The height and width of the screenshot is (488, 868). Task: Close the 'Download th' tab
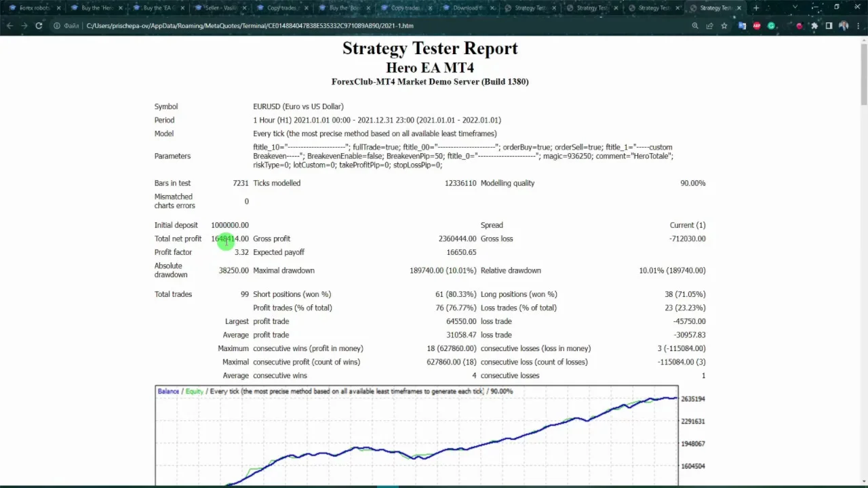pos(492,8)
